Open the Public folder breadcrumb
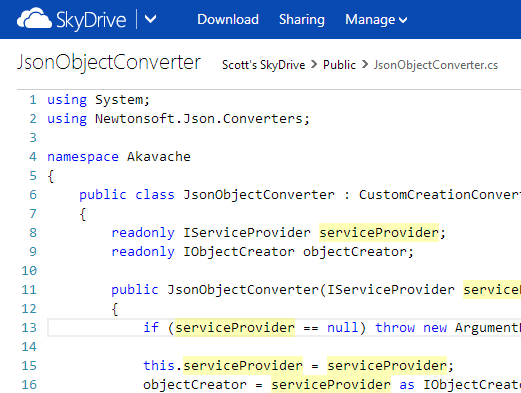This screenshot has width=521, height=393. click(x=339, y=65)
